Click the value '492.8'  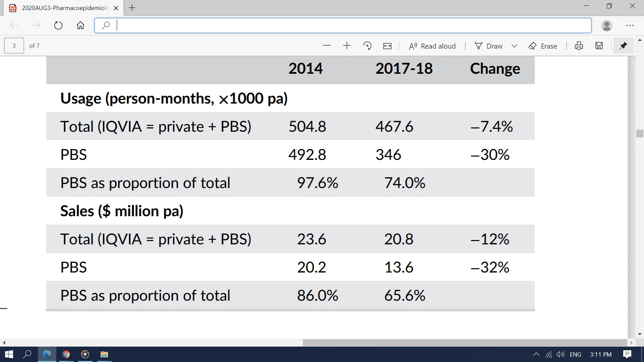[x=307, y=155]
